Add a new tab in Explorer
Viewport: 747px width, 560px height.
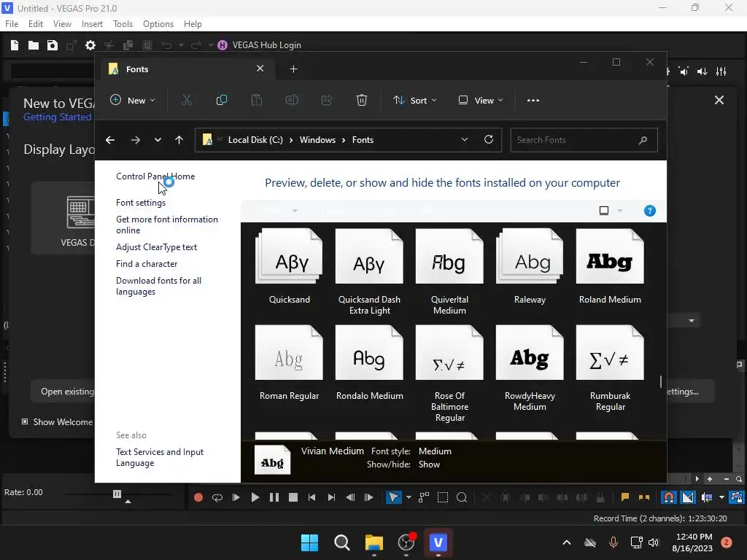293,69
